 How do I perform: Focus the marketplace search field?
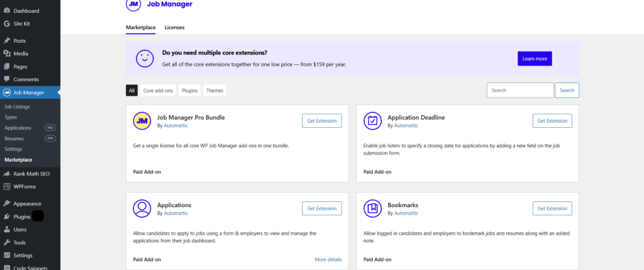[x=520, y=90]
